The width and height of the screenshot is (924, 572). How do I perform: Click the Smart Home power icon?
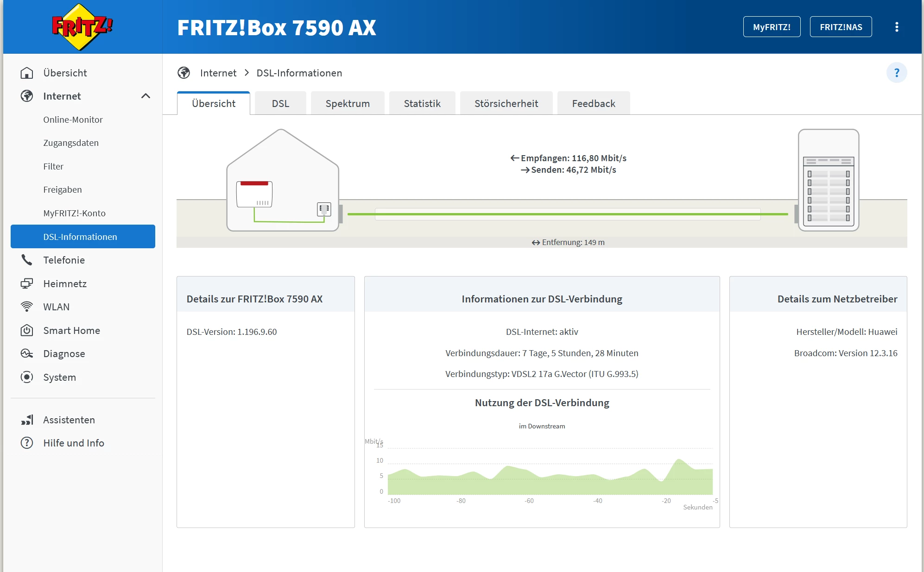click(27, 331)
